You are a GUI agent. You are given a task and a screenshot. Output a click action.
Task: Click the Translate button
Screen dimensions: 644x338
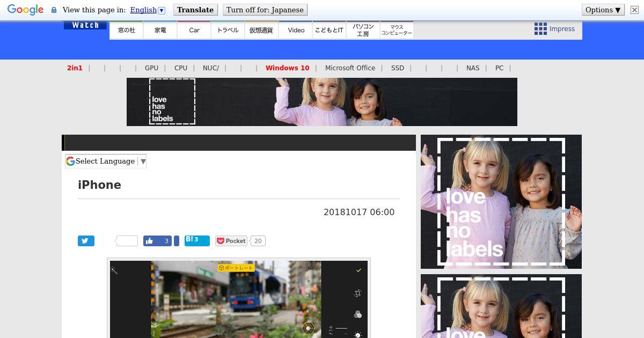coord(195,10)
